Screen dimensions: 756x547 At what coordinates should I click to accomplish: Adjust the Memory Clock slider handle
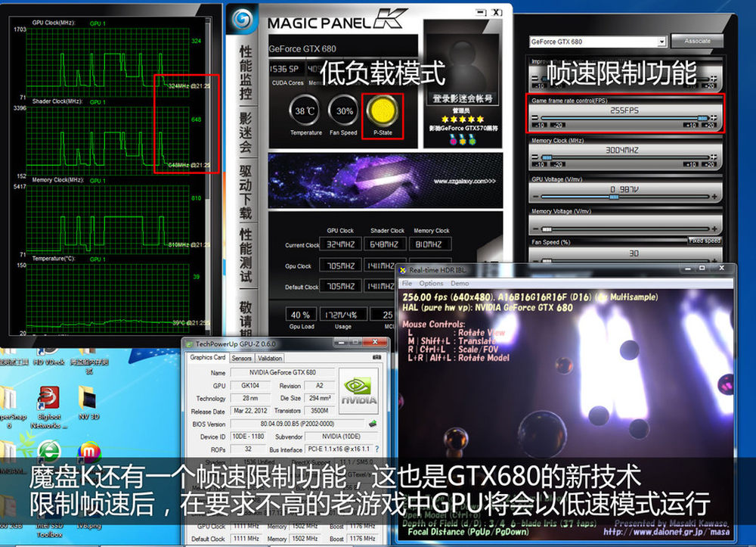click(x=547, y=157)
